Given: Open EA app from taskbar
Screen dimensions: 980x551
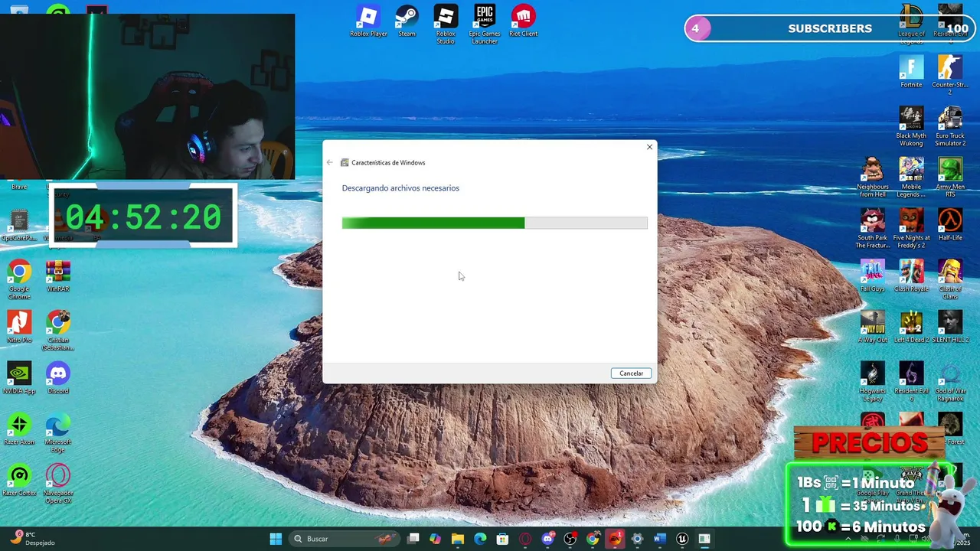Looking at the screenshot, I should click(615, 539).
